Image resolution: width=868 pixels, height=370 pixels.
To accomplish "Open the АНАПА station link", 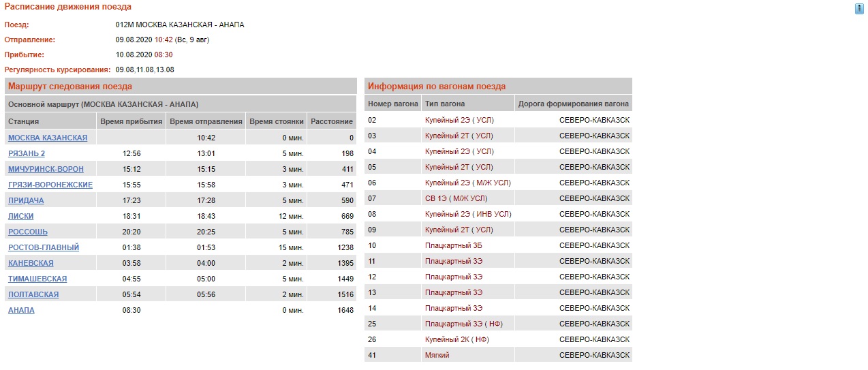I will point(21,310).
